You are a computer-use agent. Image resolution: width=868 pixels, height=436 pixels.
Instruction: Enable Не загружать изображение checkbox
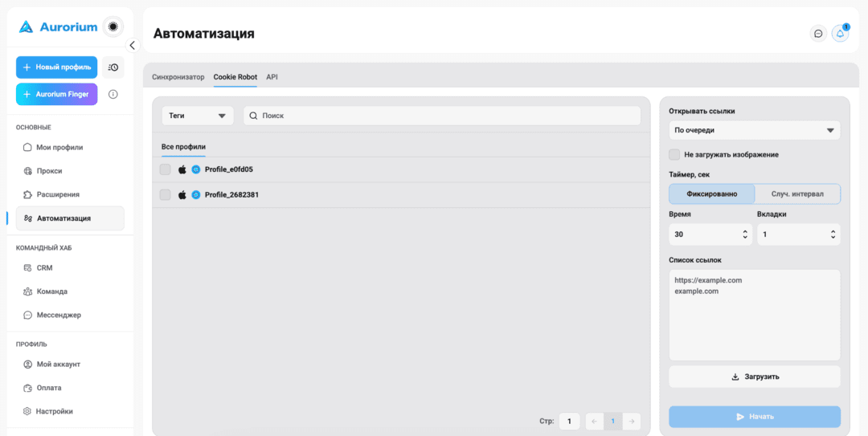(674, 154)
